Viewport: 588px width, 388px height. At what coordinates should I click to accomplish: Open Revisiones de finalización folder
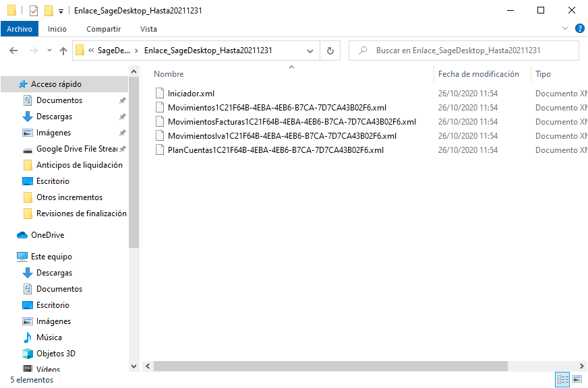82,213
